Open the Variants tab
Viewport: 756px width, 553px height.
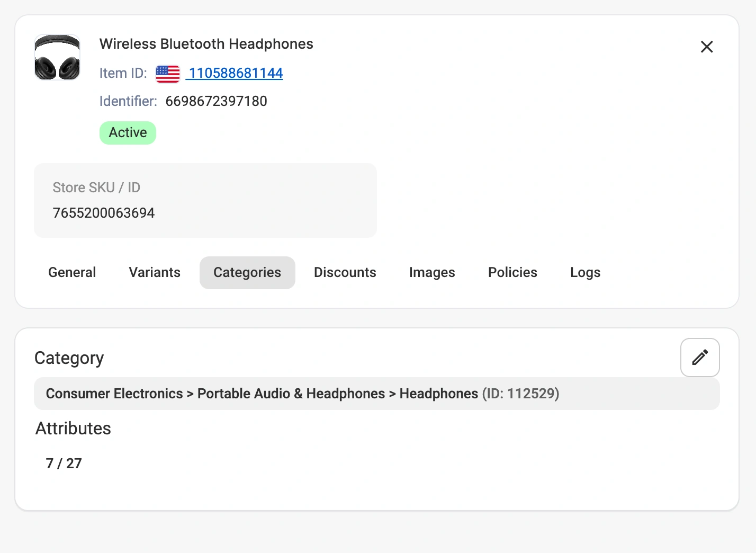coord(155,272)
